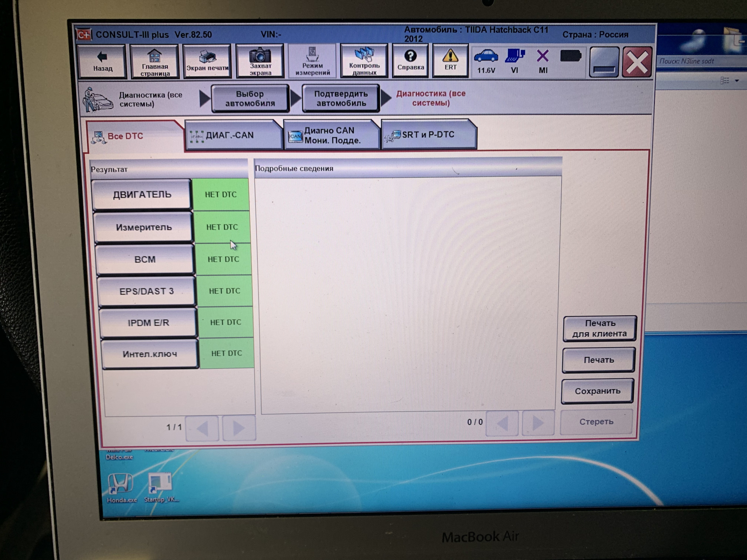The width and height of the screenshot is (747, 560).
Task: Select the BCM system button
Action: click(145, 259)
